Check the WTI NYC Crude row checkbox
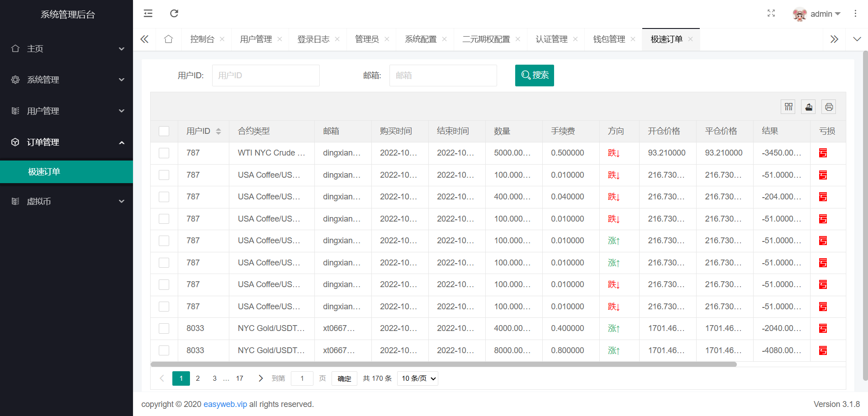This screenshot has height=416, width=868. (x=164, y=153)
